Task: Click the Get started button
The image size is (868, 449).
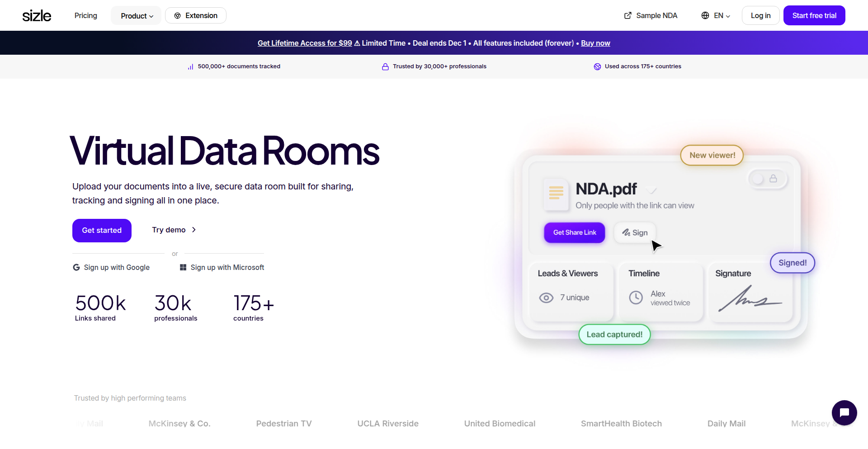Action: pyautogui.click(x=102, y=230)
